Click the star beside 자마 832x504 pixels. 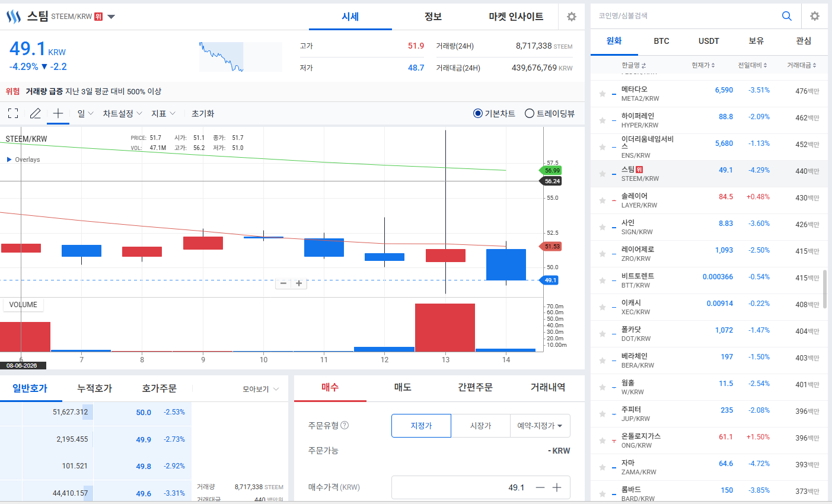(x=603, y=467)
